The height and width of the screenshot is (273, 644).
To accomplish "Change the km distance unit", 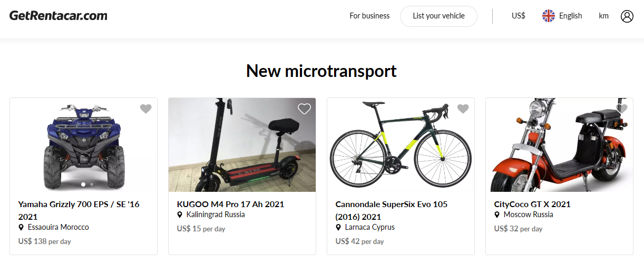I will coord(603,16).
